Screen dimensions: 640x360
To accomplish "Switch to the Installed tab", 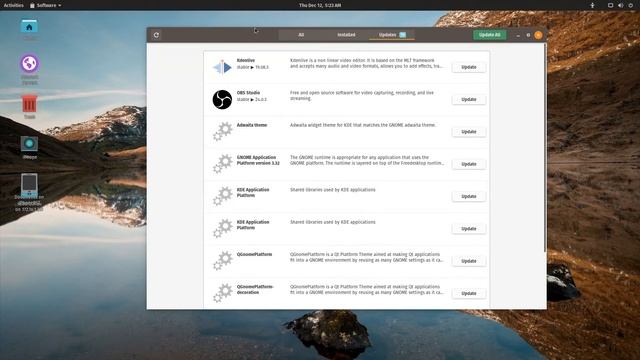I will coord(346,35).
